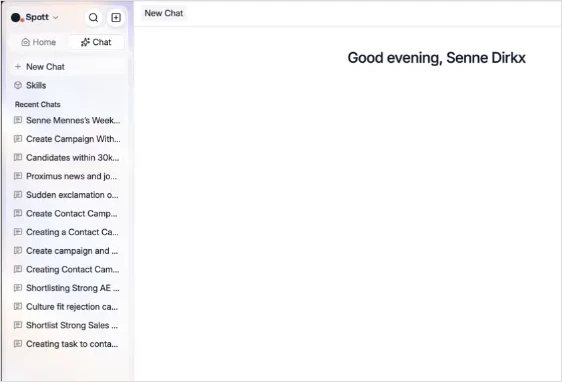Open the Spott workspace dropdown chevron
The width and height of the screenshot is (562, 382).
click(x=56, y=18)
